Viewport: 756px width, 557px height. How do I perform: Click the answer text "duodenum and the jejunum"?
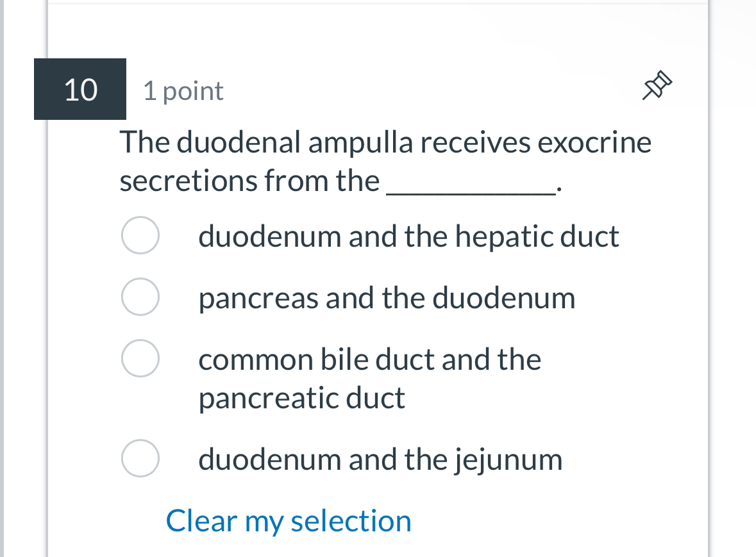pyautogui.click(x=380, y=458)
